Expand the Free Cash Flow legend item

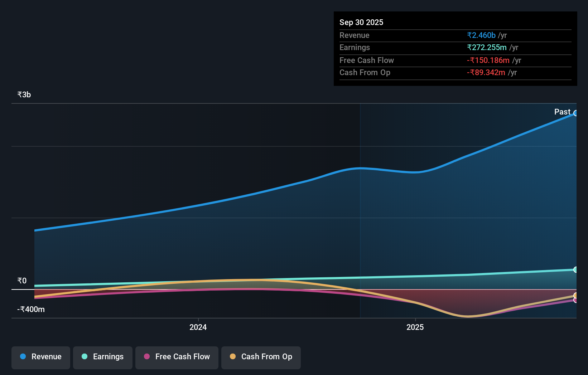[177, 357]
